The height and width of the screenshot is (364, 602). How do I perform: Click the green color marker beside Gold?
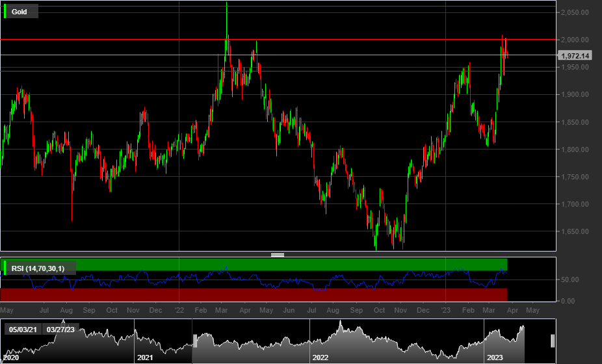pyautogui.click(x=6, y=12)
